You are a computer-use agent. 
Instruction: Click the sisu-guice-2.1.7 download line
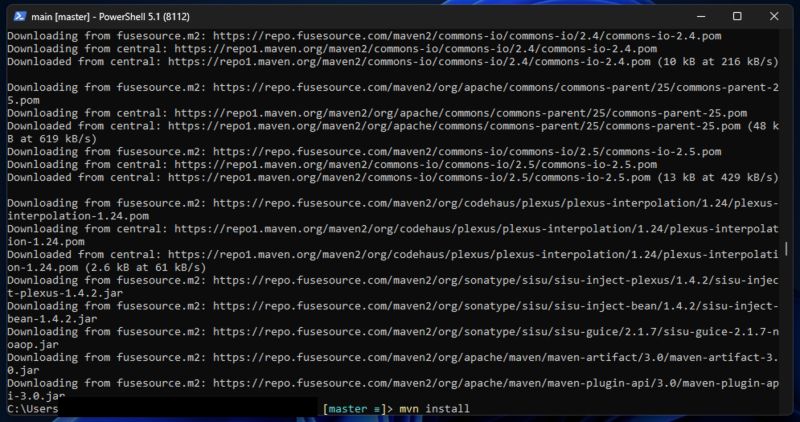pos(393,332)
